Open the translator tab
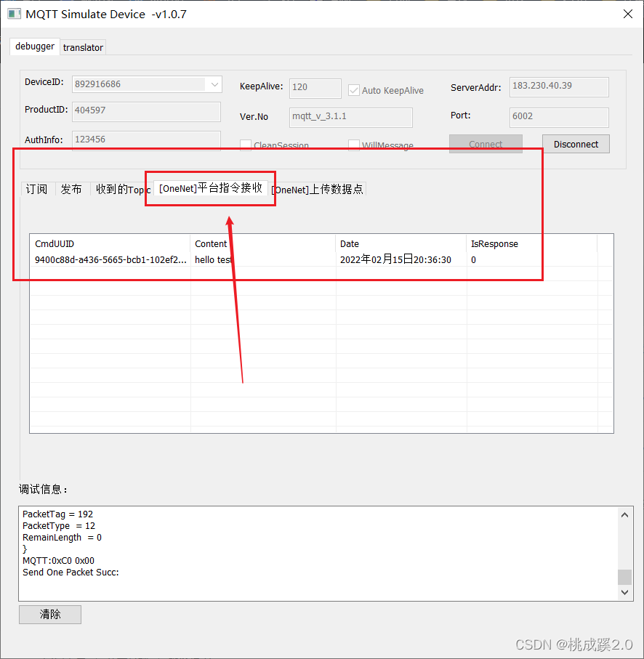This screenshot has width=644, height=659. tap(83, 47)
